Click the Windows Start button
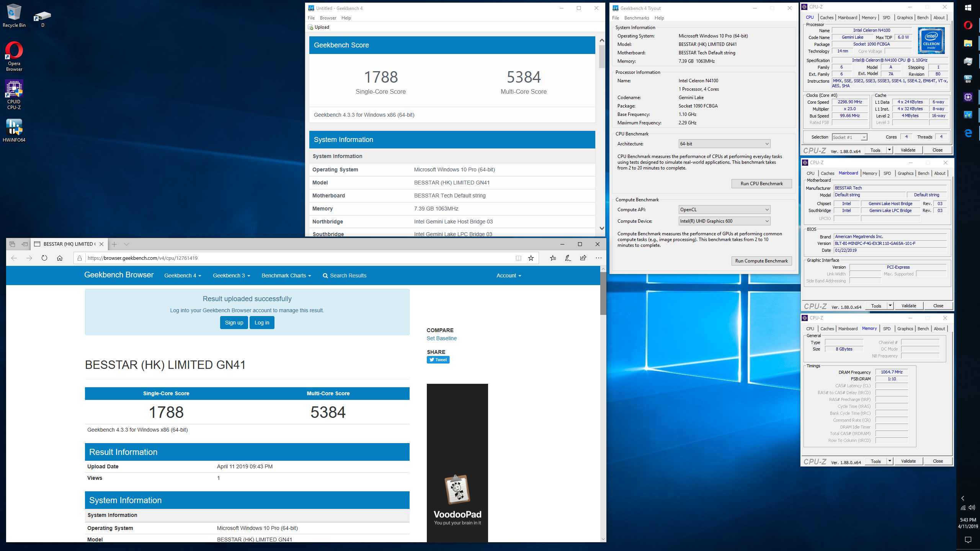 (968, 8)
